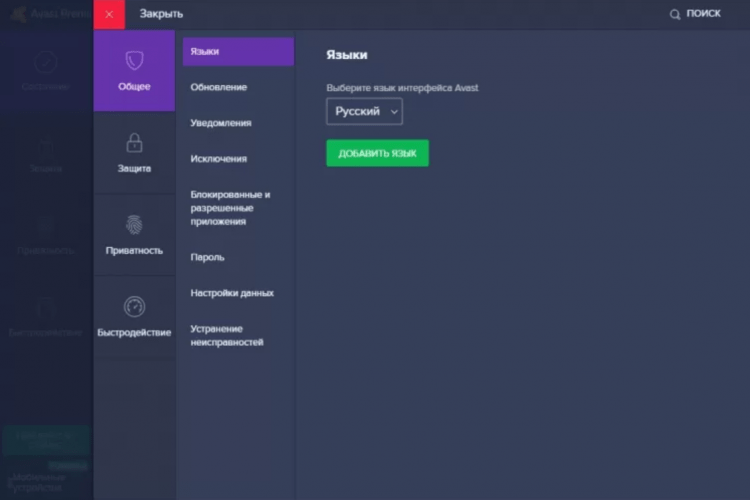Open the Защита padlock icon section
The image size is (750, 500).
pos(134,142)
